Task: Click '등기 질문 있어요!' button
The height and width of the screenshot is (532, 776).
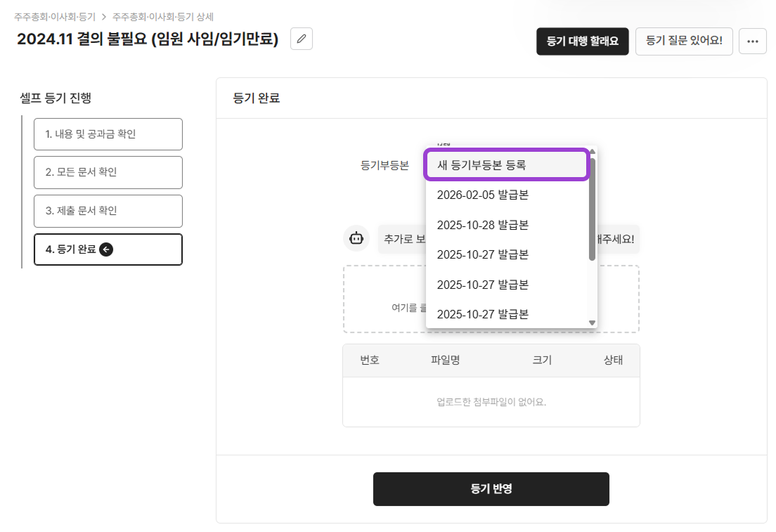Action: coord(683,41)
